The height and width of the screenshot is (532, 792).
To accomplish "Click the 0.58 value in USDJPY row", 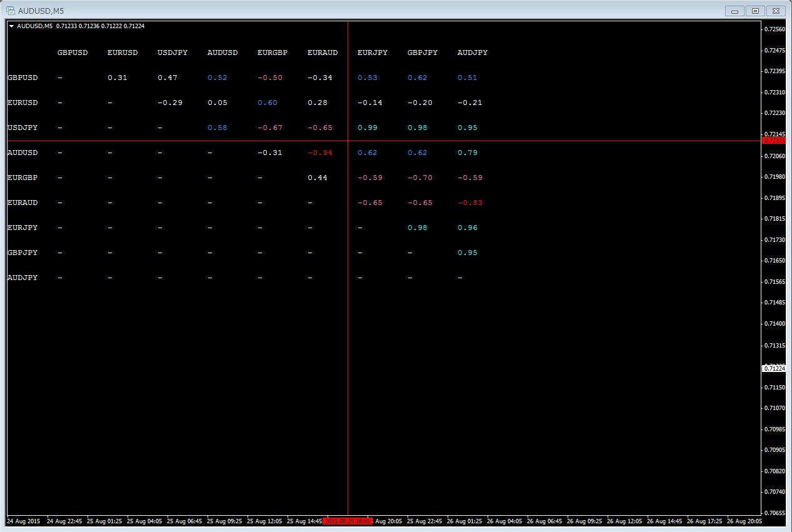I will point(218,128).
